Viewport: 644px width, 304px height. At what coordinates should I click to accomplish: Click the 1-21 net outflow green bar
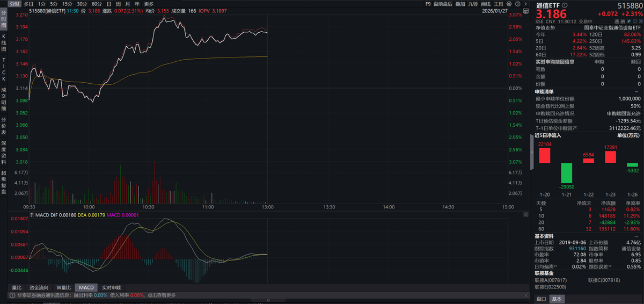click(x=566, y=172)
